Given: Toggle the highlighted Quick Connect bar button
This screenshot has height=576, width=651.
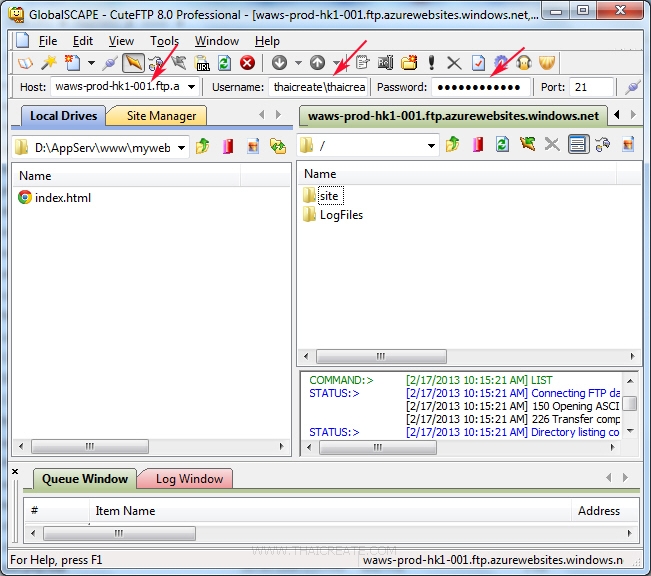Looking at the screenshot, I should 133,63.
